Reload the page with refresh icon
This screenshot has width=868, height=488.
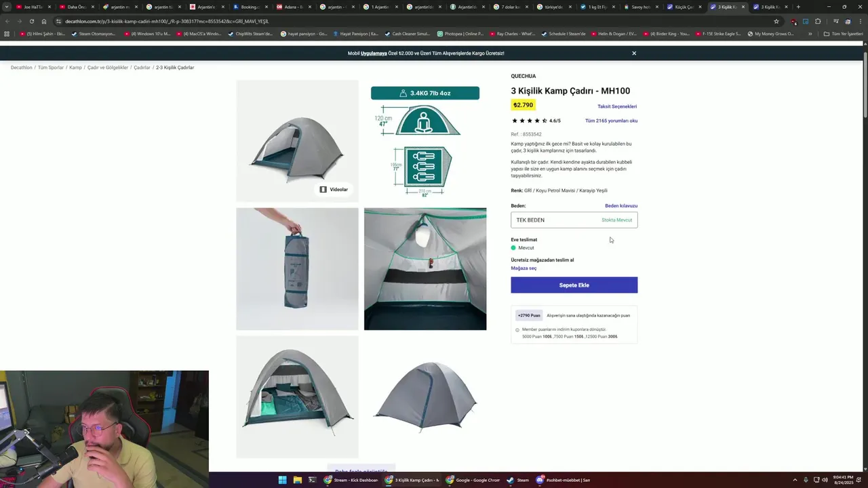(31, 21)
